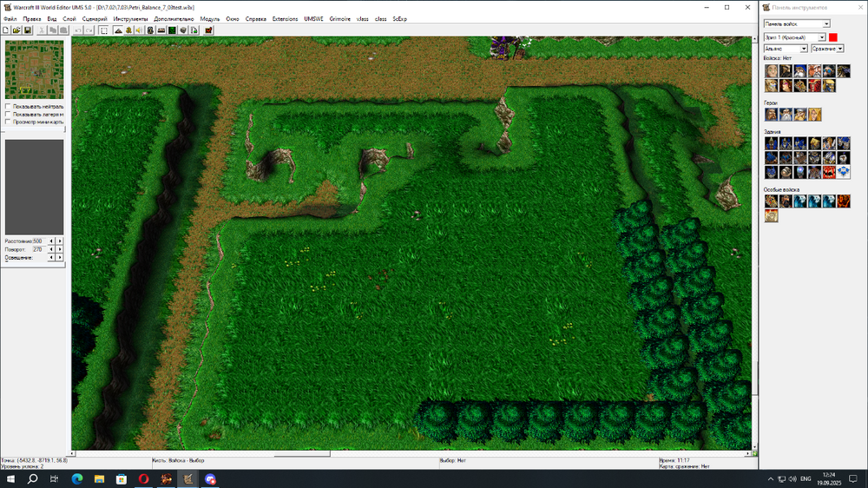868x488 pixels.
Task: Select the first icon under Особые войска
Action: point(771,201)
